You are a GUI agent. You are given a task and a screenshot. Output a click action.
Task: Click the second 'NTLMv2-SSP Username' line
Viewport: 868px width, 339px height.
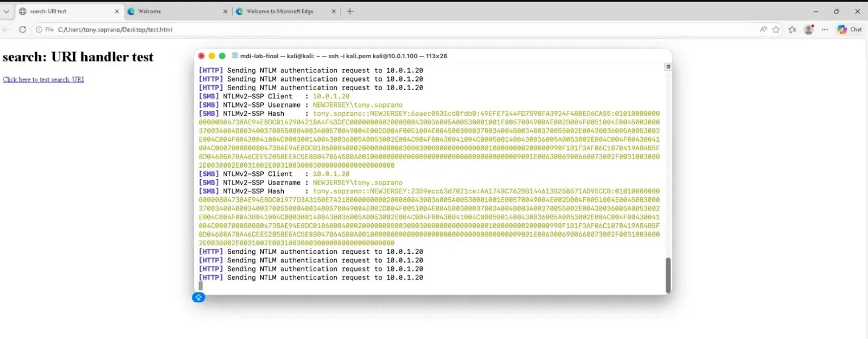point(301,183)
